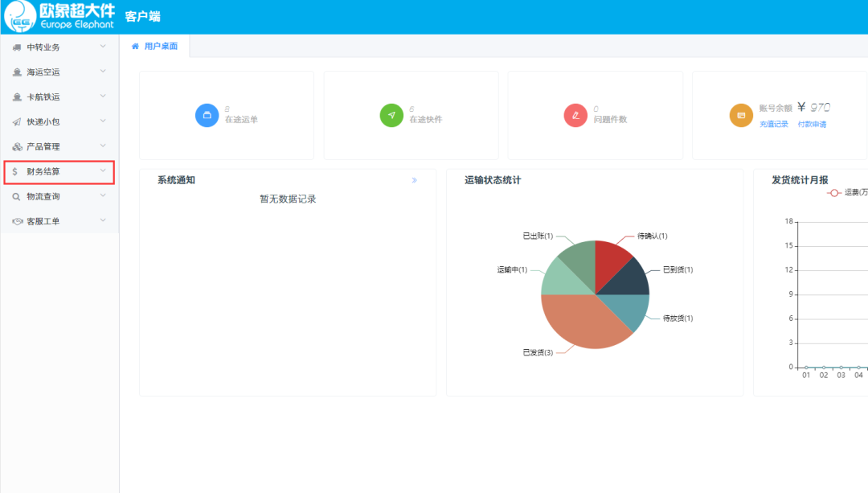Click the dollar icon beside 财务结算
The height and width of the screenshot is (493, 868).
click(15, 172)
